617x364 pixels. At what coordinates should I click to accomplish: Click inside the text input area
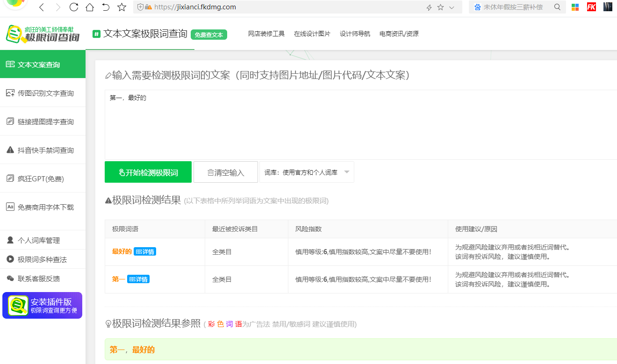[361, 124]
